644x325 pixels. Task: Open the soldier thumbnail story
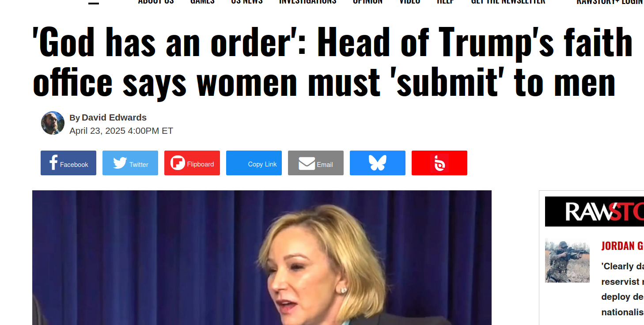(567, 261)
